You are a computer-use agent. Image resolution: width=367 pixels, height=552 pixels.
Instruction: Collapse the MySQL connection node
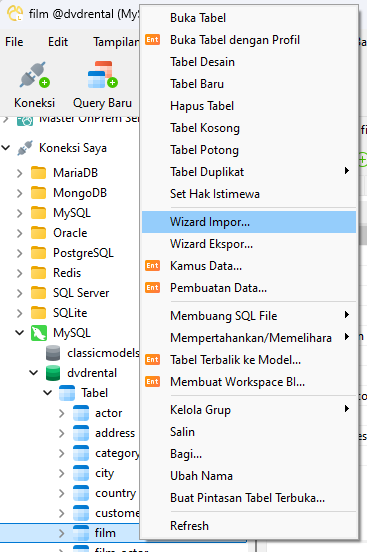tap(20, 332)
